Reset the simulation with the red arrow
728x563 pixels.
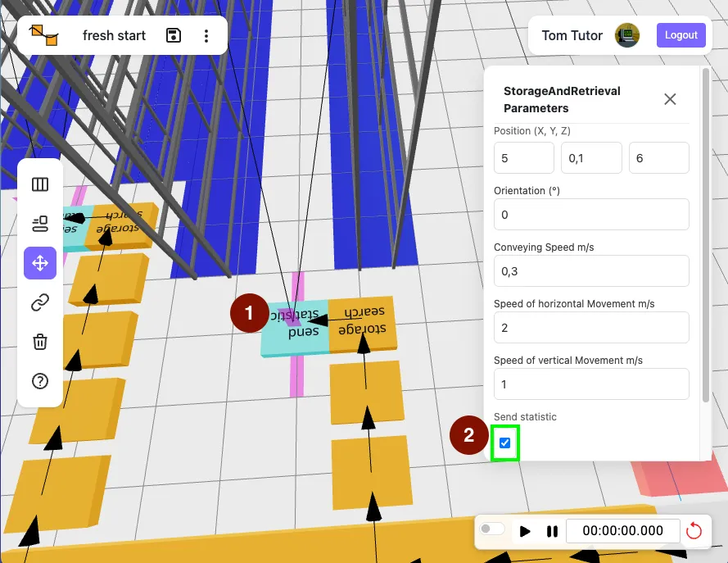694,531
